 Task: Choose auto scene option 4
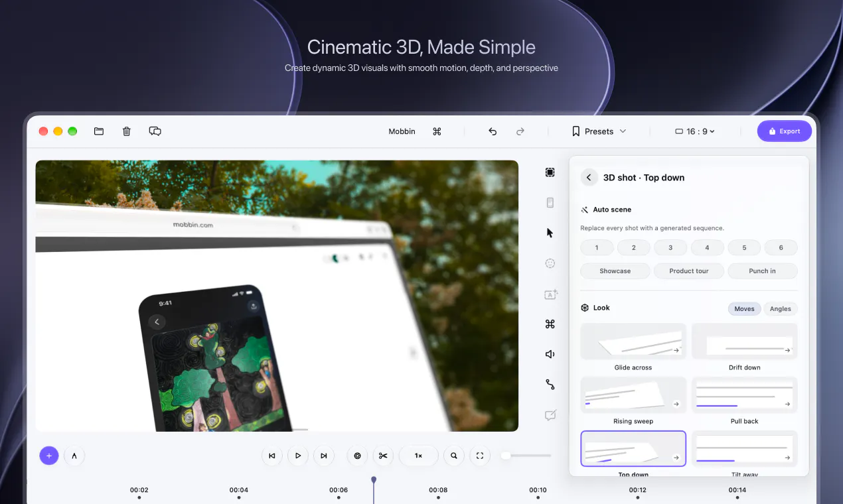tap(707, 247)
